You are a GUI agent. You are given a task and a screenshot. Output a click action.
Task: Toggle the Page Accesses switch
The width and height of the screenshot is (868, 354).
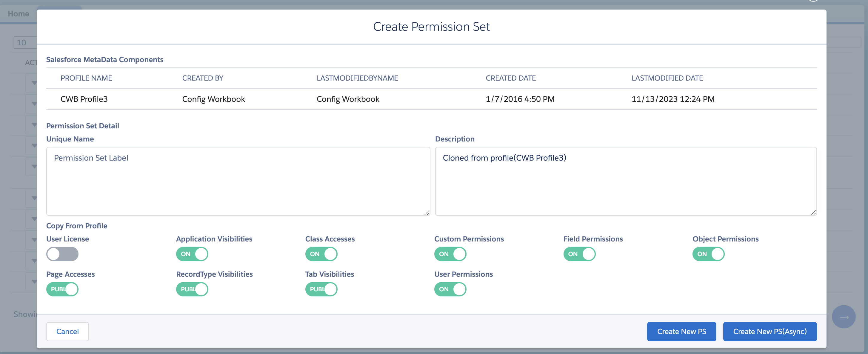point(62,289)
